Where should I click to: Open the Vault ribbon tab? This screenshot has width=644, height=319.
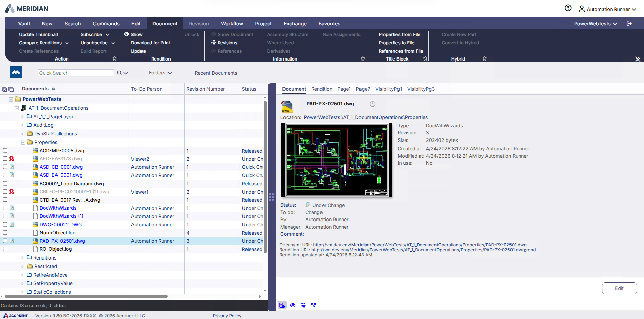(x=24, y=24)
